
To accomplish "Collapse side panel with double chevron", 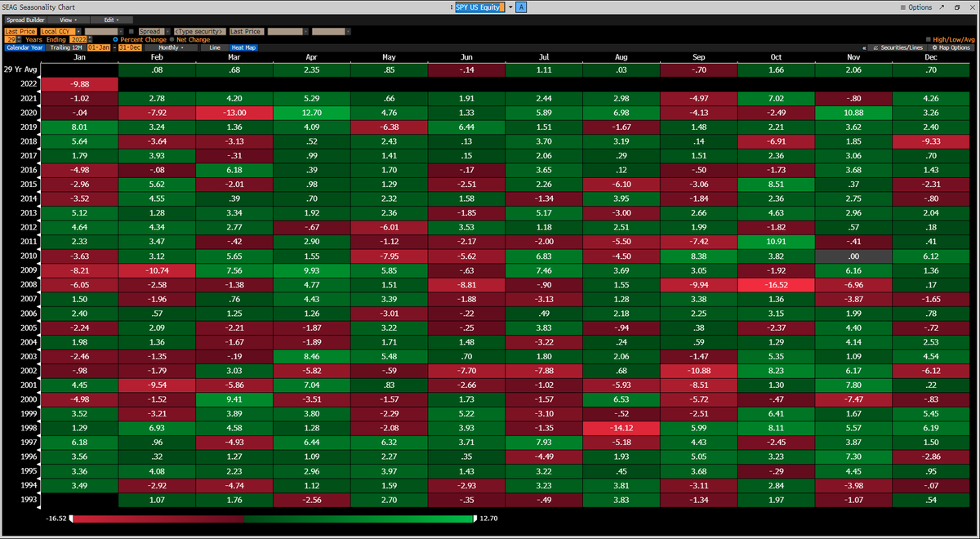I will 864,47.
